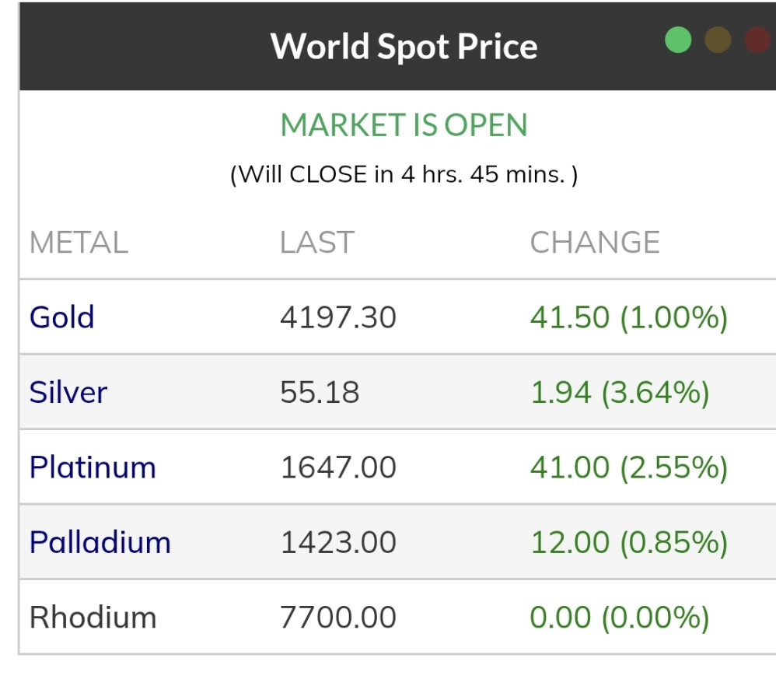
Task: Click the MARKET IS OPEN status text
Action: click(x=404, y=125)
